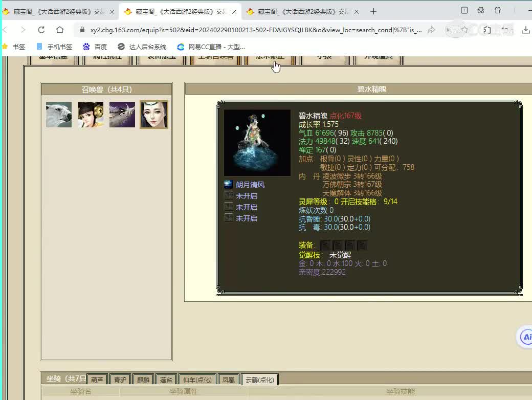Image resolution: width=532 pixels, height=400 pixels.
Task: Switch to the first 藏宝阁 browser tab
Action: pos(58,12)
